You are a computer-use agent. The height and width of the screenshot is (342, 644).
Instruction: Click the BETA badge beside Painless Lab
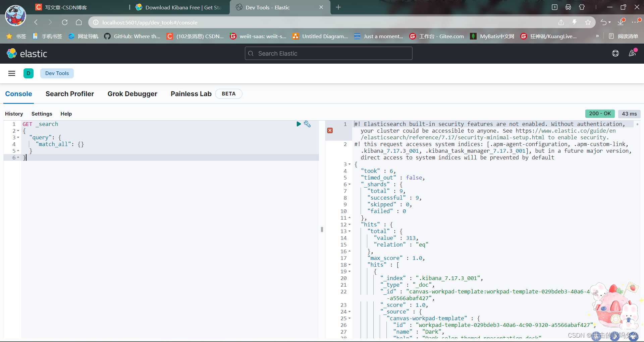pos(229,94)
